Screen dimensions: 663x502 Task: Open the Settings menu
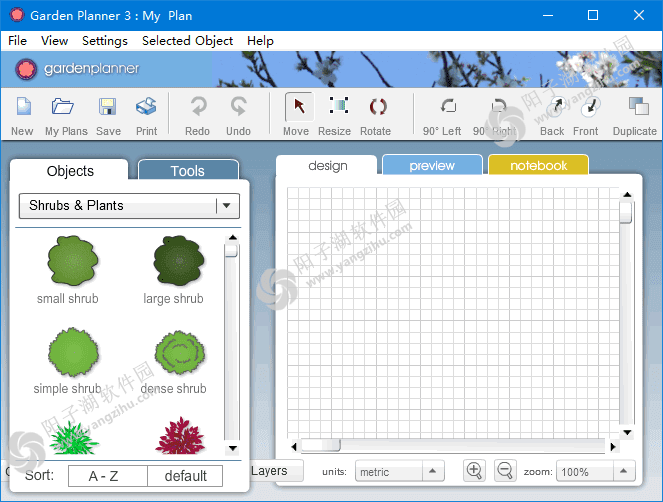coord(105,41)
